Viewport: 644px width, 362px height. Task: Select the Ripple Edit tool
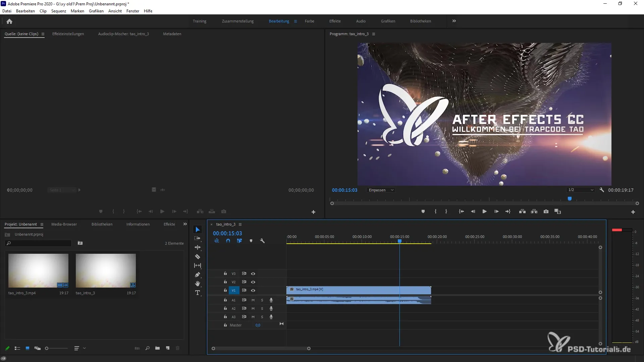pyautogui.click(x=198, y=247)
